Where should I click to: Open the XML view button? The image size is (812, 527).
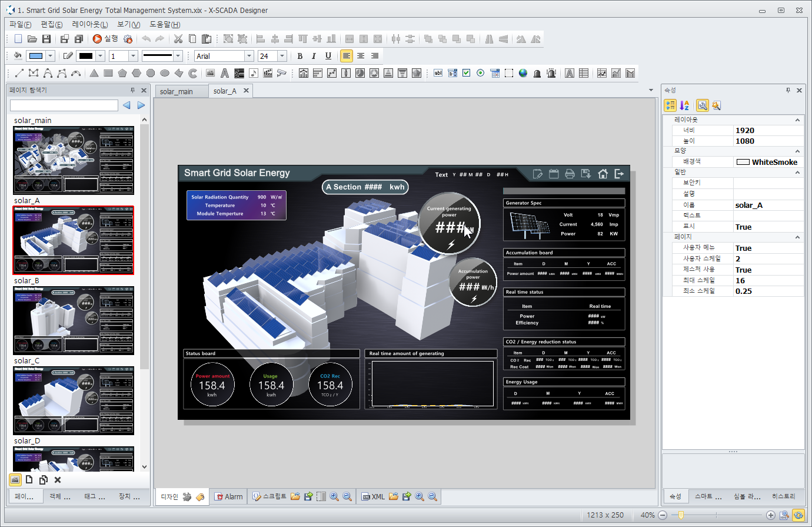(x=373, y=496)
